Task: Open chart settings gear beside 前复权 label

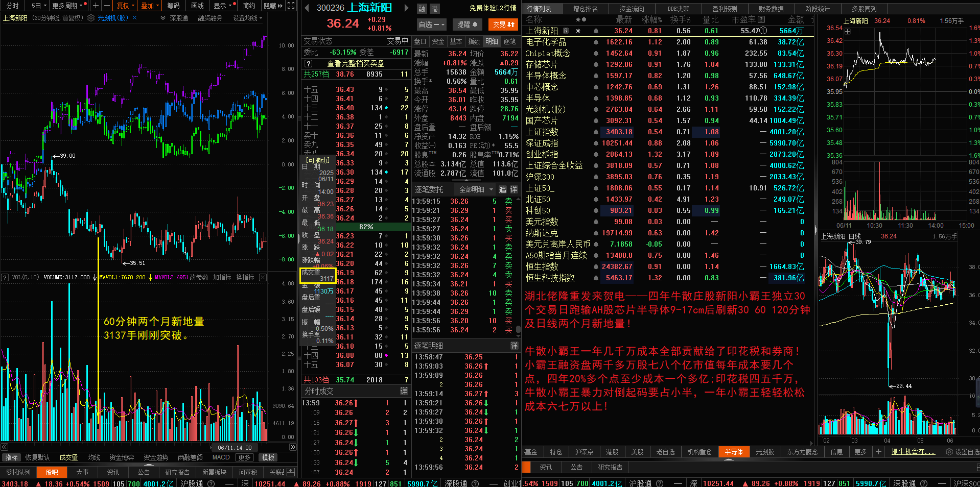Action: [x=91, y=18]
